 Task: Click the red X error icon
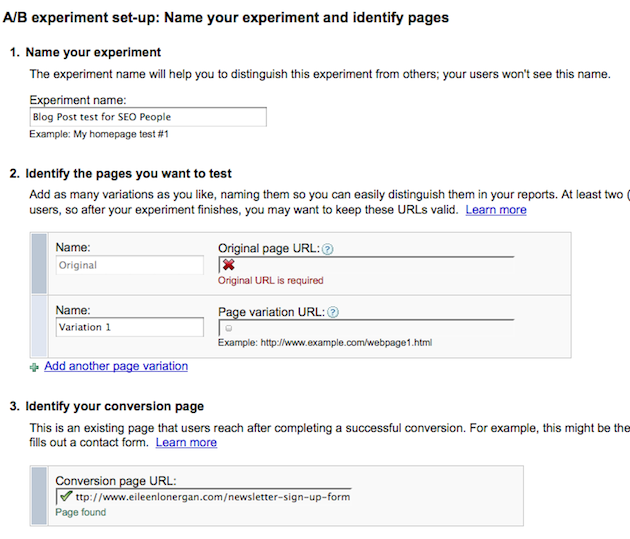(229, 265)
